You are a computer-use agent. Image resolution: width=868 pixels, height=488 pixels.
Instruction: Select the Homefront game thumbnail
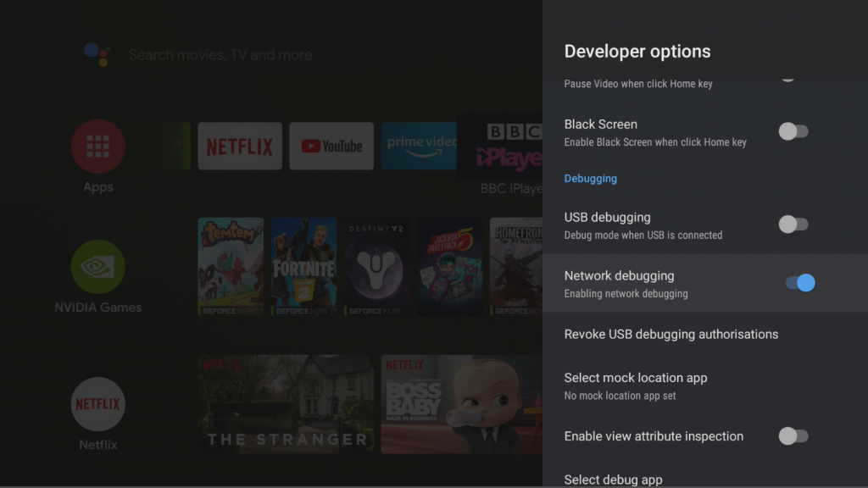516,267
